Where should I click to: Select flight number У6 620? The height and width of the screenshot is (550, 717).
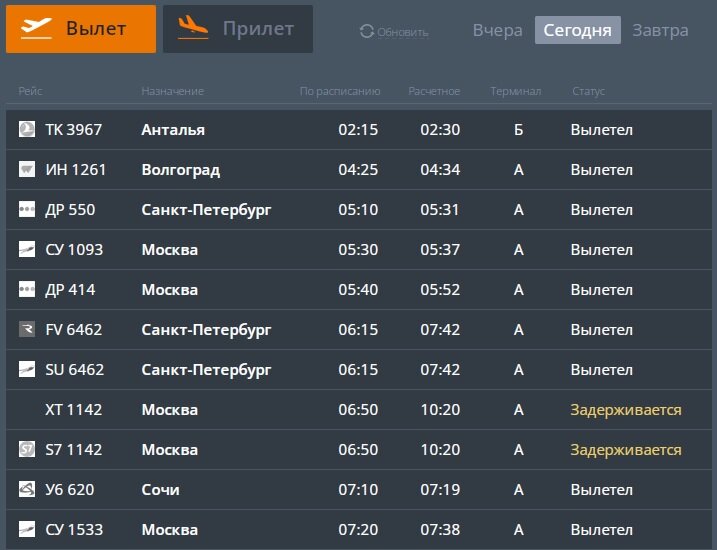(x=70, y=490)
